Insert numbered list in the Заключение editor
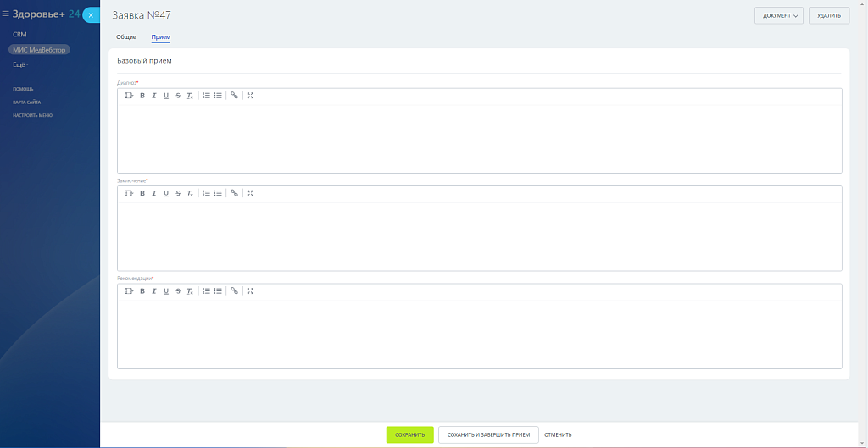868x448 pixels. 206,193
